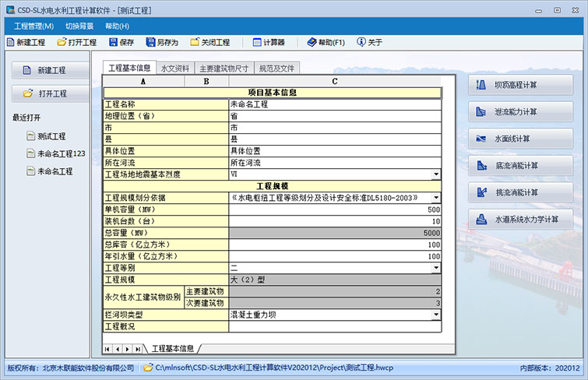Image resolution: width=588 pixels, height=380 pixels.
Task: Click the 另存为 toolbar icon
Action: click(150, 42)
